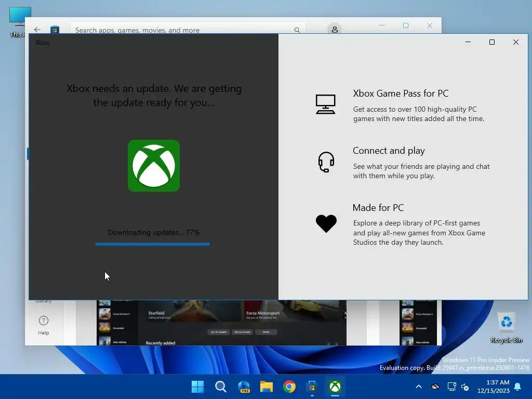
Task: Show hidden icons in the system tray
Action: (419, 387)
